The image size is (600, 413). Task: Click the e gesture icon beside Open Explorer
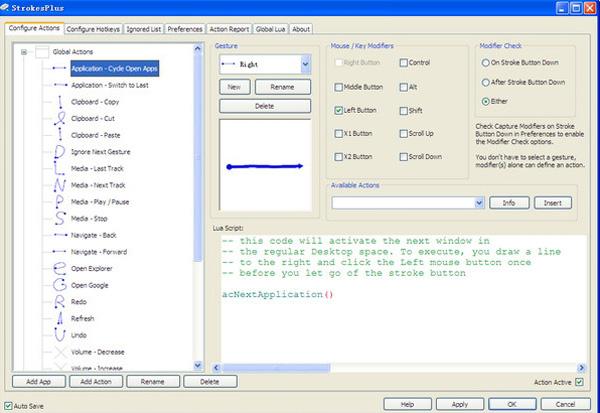pyautogui.click(x=60, y=268)
